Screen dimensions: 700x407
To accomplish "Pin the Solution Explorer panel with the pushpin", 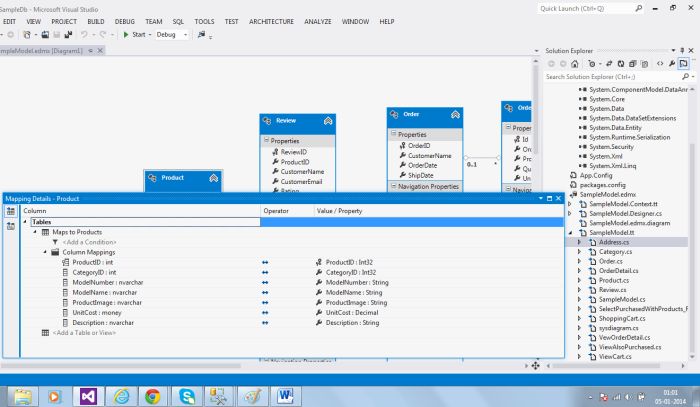I will point(682,50).
